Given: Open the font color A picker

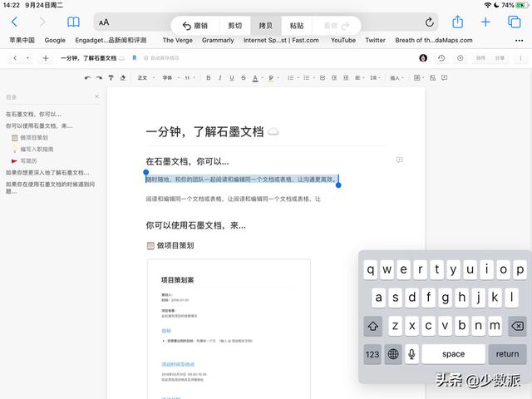Looking at the screenshot, I should click(255, 78).
